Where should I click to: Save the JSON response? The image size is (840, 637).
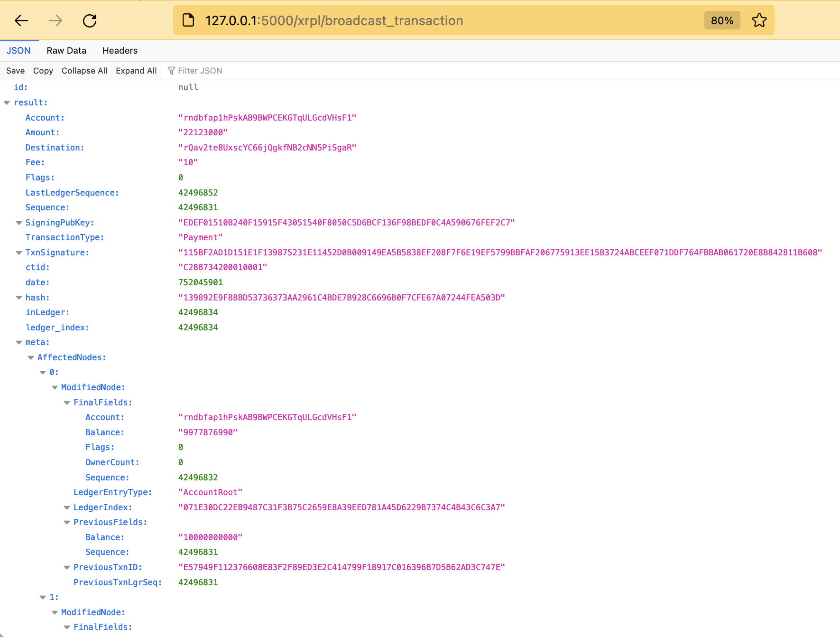coord(15,71)
